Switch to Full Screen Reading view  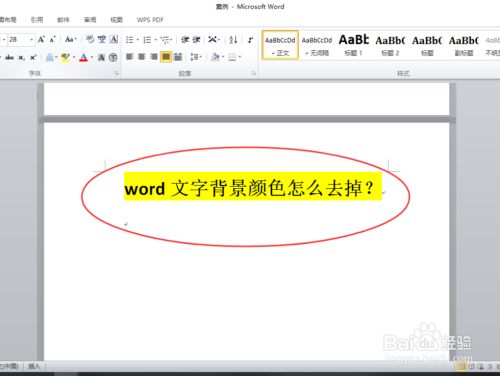point(471,367)
